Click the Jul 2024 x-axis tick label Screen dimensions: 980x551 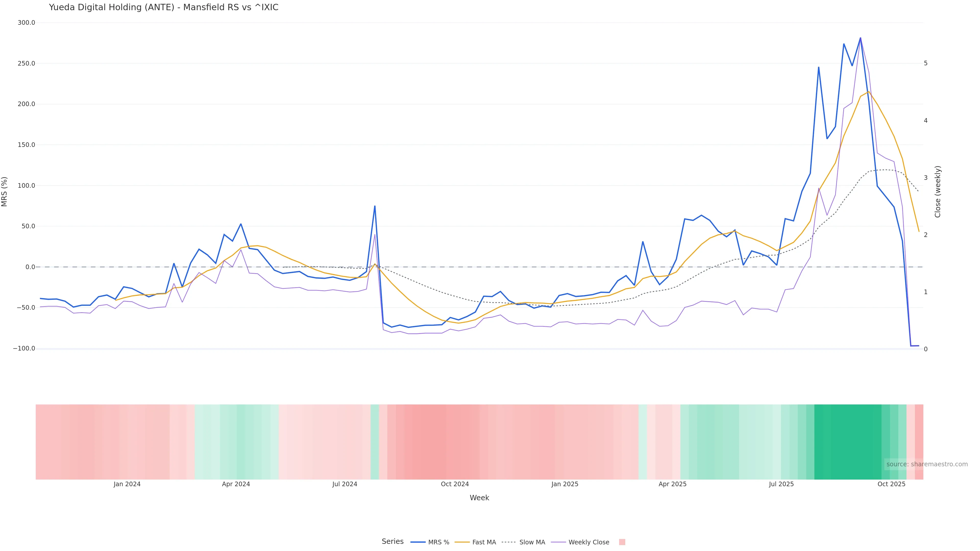345,484
